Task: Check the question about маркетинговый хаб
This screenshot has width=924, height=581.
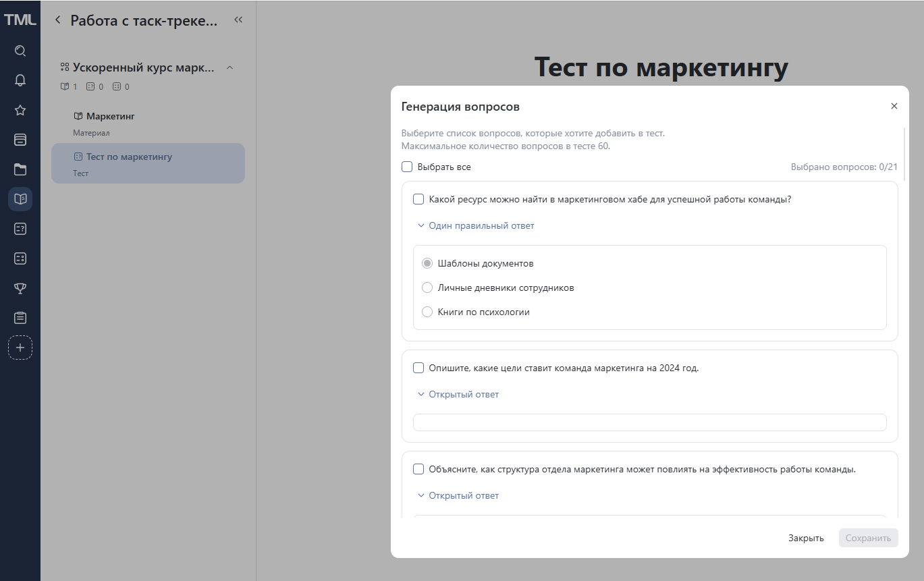Action: coord(418,199)
